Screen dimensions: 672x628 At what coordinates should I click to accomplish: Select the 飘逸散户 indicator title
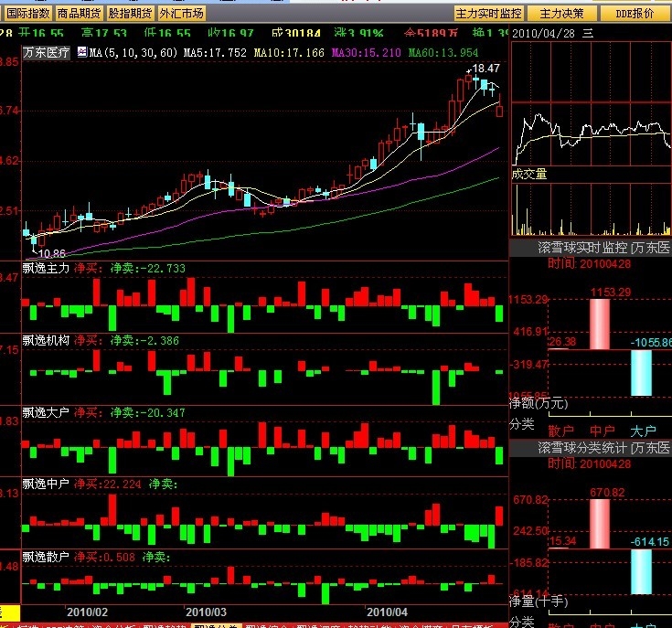46,557
